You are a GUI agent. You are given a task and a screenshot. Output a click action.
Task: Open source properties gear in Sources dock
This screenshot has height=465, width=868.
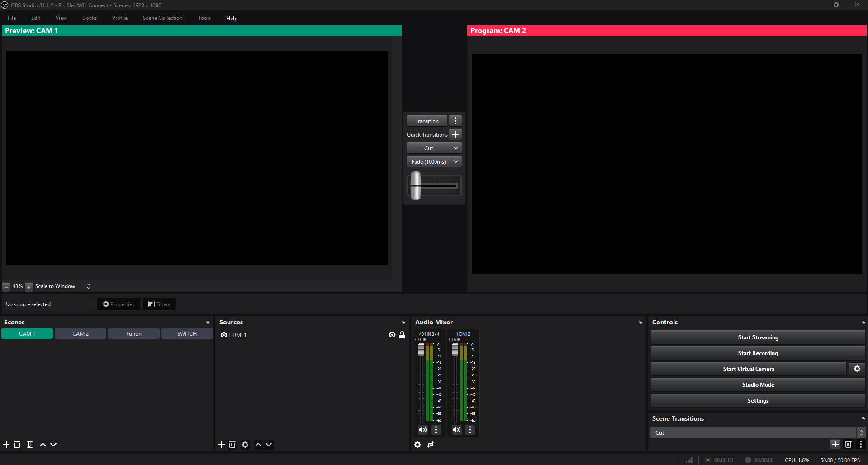pos(245,445)
